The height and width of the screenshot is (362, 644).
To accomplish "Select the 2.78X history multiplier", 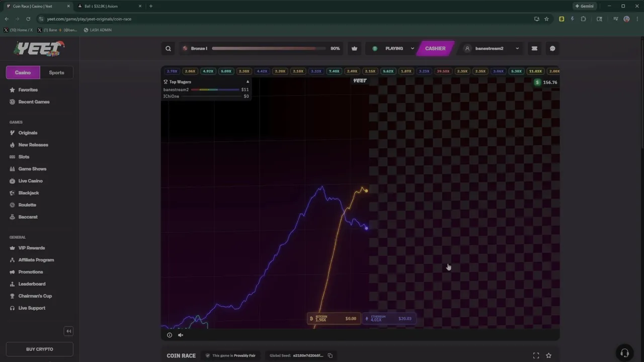I will click(x=172, y=71).
